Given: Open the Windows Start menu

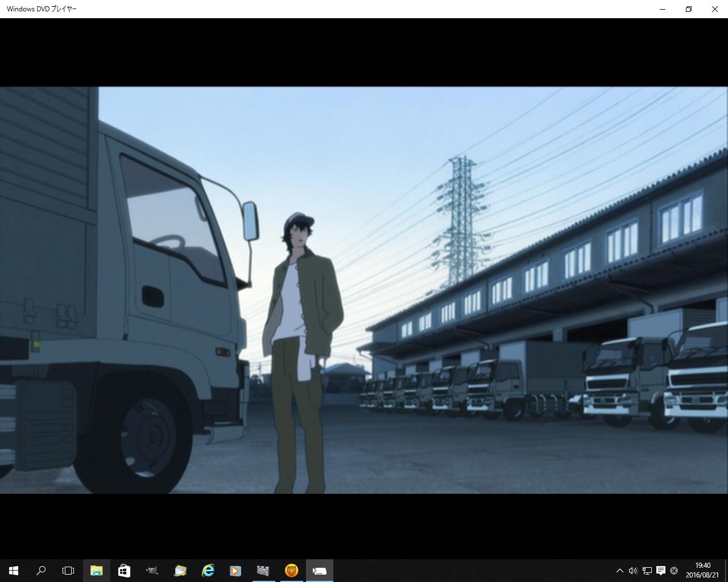Looking at the screenshot, I should pyautogui.click(x=14, y=571).
